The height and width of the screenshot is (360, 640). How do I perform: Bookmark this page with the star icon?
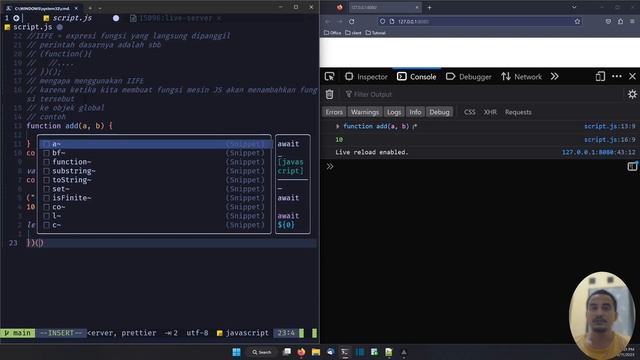tap(577, 21)
